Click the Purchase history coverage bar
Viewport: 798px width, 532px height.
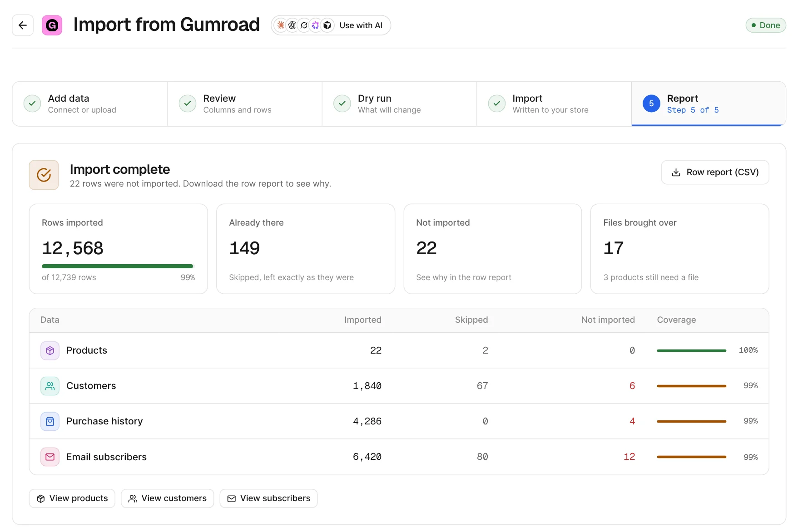pos(691,421)
